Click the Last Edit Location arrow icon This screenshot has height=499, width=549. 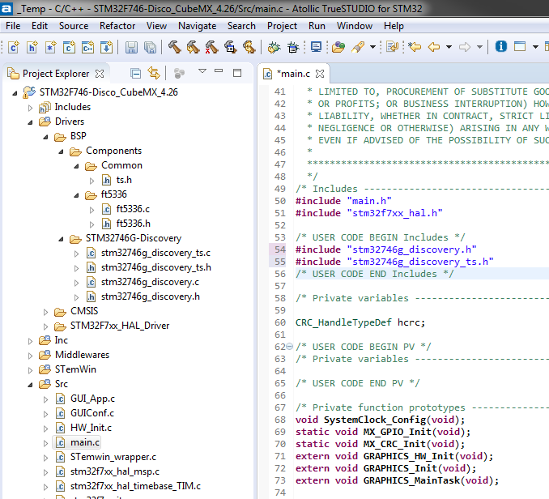coord(415,47)
